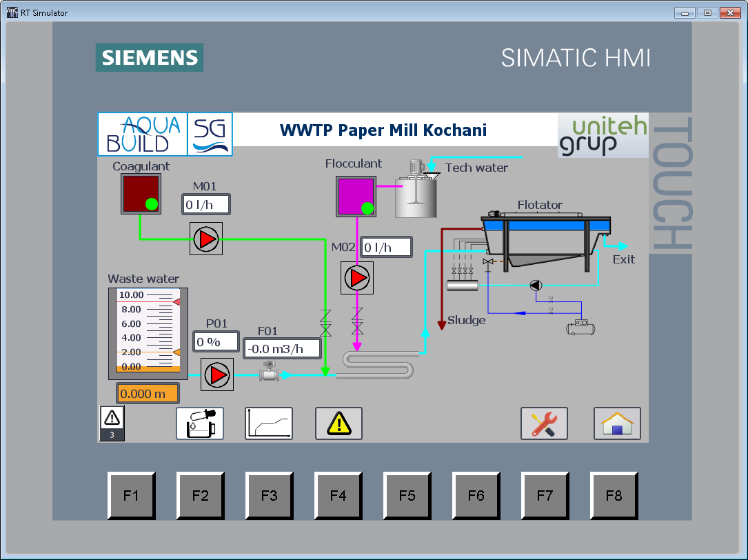Click the Flotator unit graphic

(546, 241)
